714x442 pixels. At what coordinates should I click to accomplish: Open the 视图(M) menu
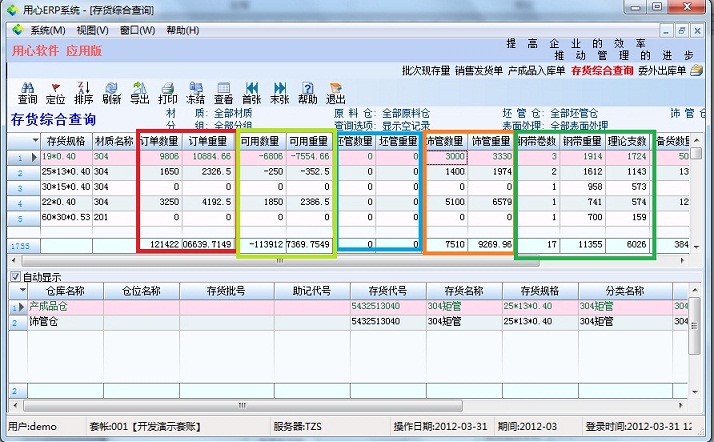[x=92, y=30]
